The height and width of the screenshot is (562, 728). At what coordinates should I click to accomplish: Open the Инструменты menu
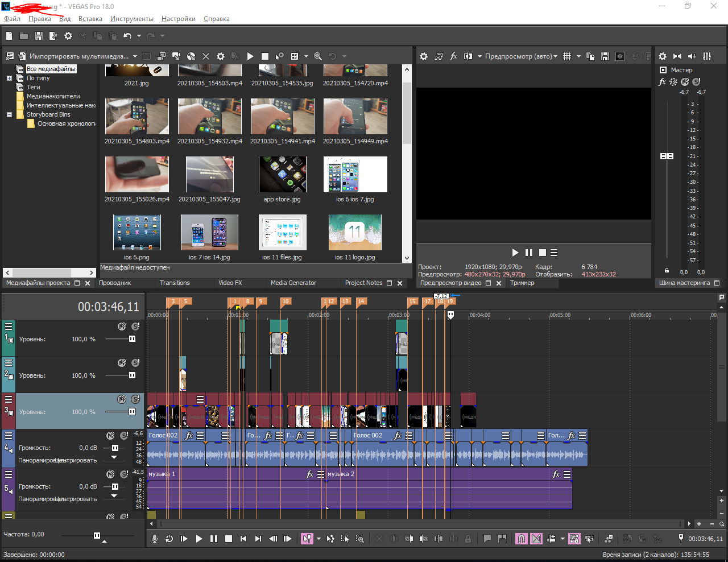[x=131, y=19]
